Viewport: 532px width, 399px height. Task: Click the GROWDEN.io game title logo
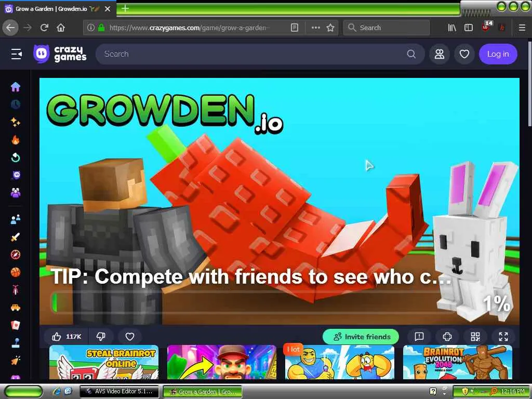165,114
